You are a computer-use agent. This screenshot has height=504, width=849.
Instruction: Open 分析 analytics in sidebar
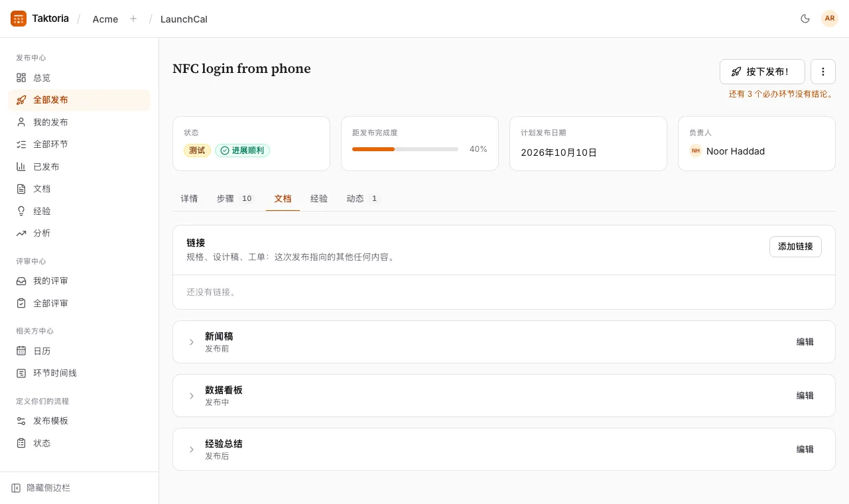pyautogui.click(x=79, y=233)
